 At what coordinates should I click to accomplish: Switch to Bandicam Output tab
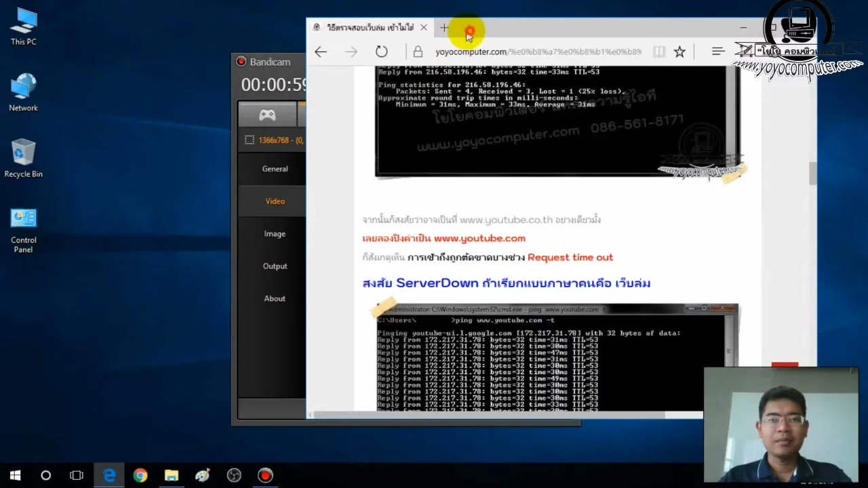(x=275, y=266)
